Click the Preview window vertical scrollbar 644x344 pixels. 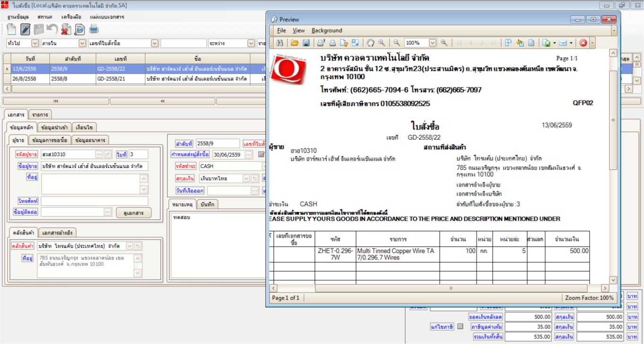click(x=613, y=120)
